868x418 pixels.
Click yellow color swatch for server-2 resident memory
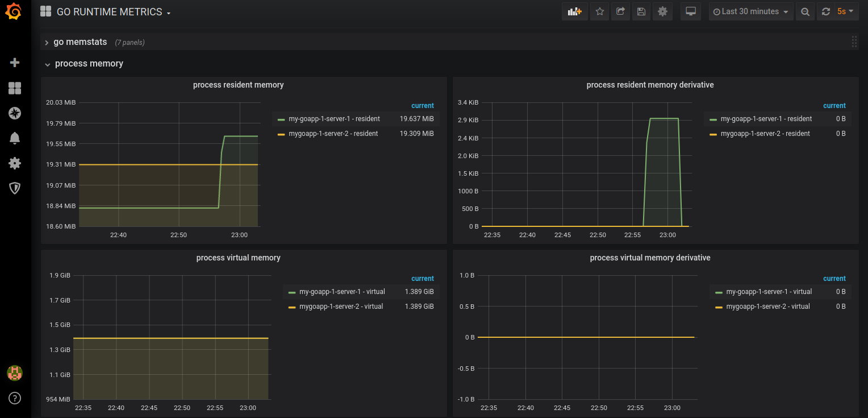(x=281, y=134)
